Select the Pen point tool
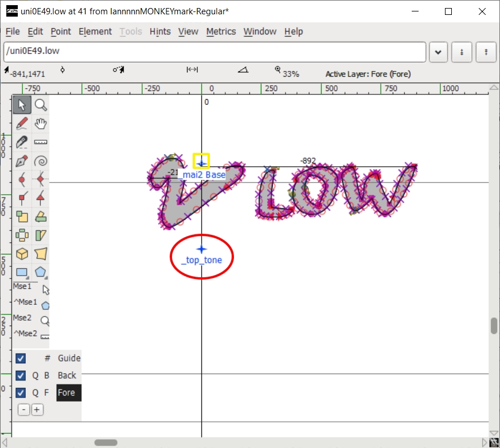The height and width of the screenshot is (448, 500). pos(22,161)
